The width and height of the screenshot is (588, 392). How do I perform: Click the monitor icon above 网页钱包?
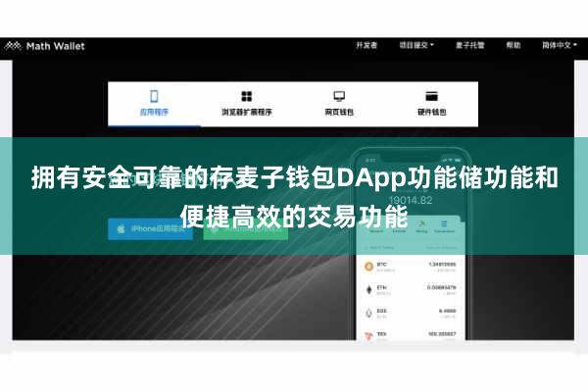339,96
